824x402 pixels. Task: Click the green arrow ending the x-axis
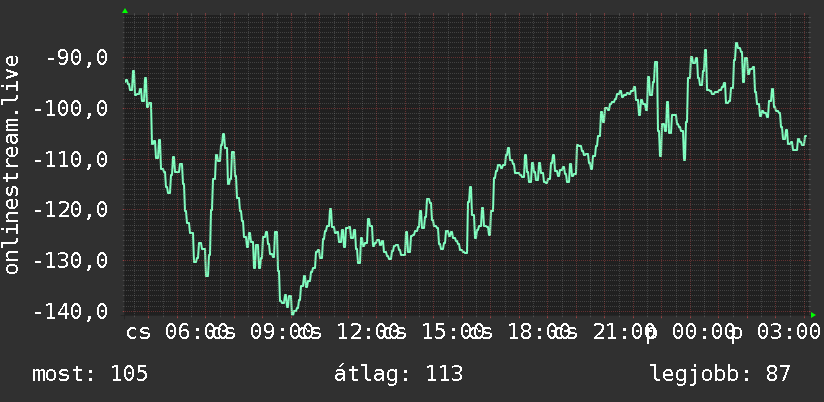[813, 315]
